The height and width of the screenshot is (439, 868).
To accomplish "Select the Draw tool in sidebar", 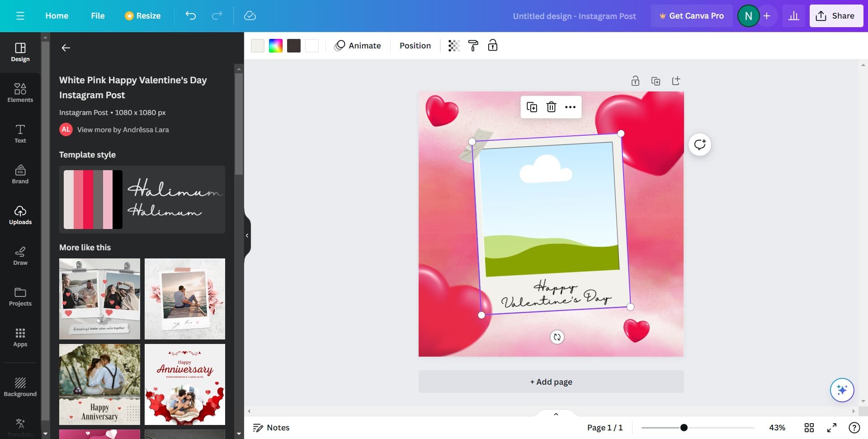I will (x=20, y=256).
